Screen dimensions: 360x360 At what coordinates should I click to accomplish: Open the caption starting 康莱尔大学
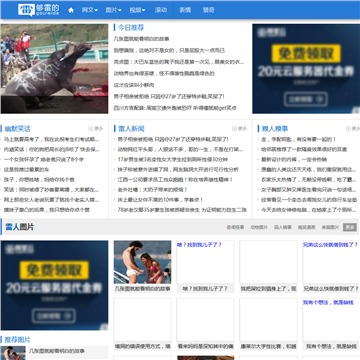click(x=268, y=346)
